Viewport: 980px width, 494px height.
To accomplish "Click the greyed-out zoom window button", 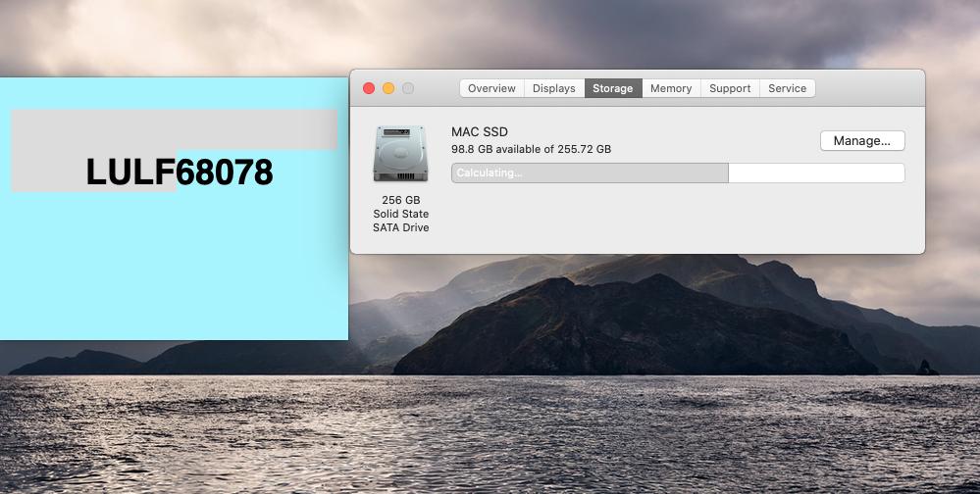I will click(408, 88).
